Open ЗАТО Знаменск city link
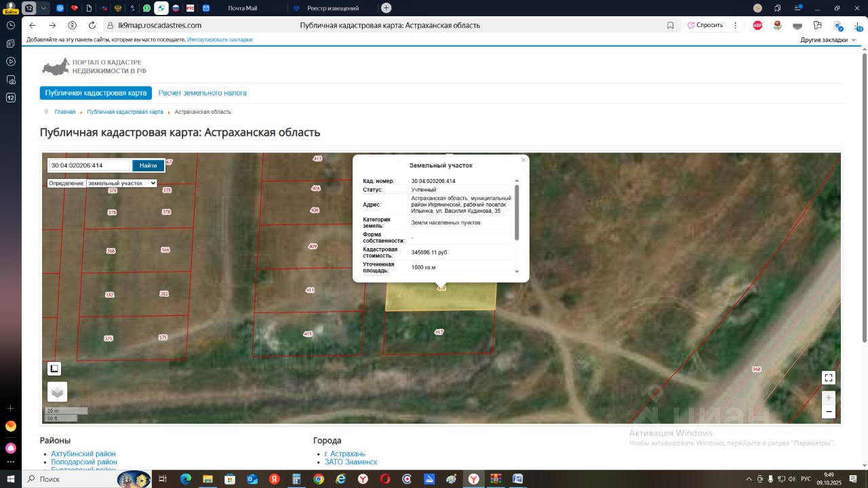Screen dimensions: 868x488 point(351,462)
